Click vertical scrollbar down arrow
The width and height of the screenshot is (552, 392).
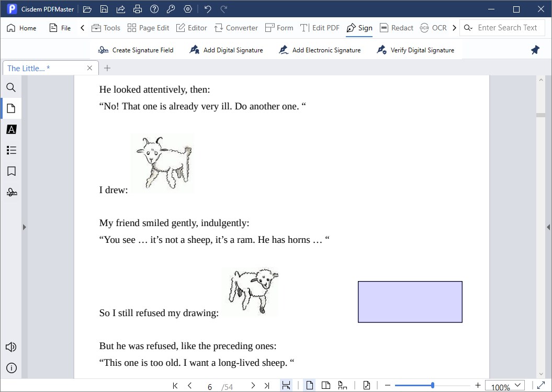541,374
